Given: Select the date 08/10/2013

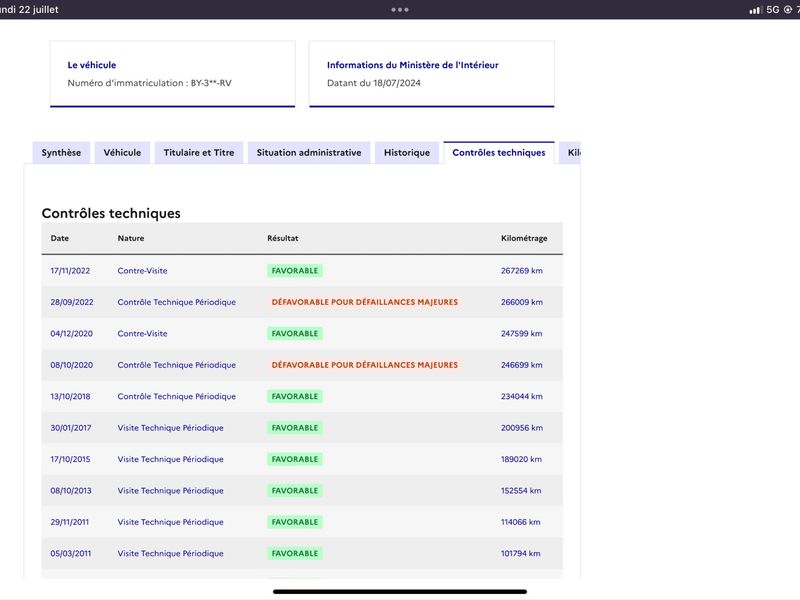Looking at the screenshot, I should (71, 491).
